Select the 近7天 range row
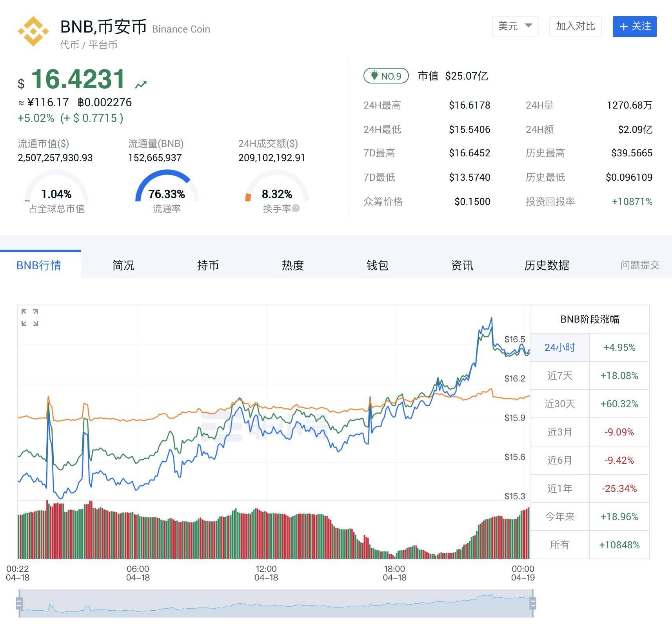The image size is (672, 624). (x=590, y=375)
